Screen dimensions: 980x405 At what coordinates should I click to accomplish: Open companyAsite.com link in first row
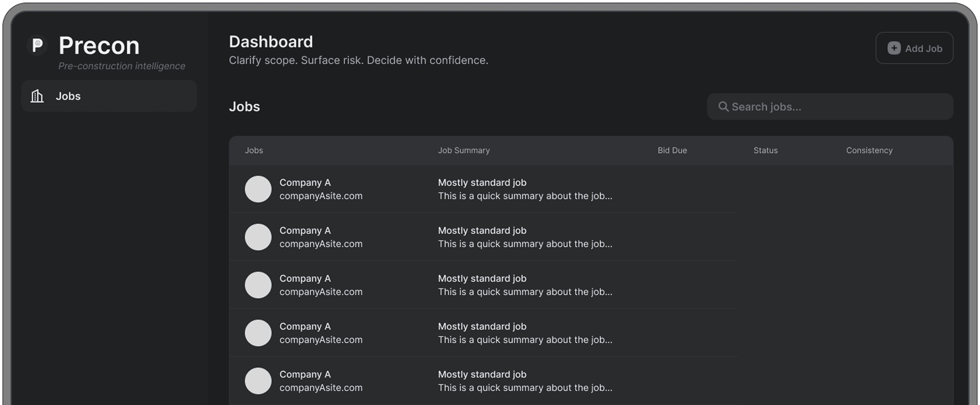pyautogui.click(x=321, y=196)
